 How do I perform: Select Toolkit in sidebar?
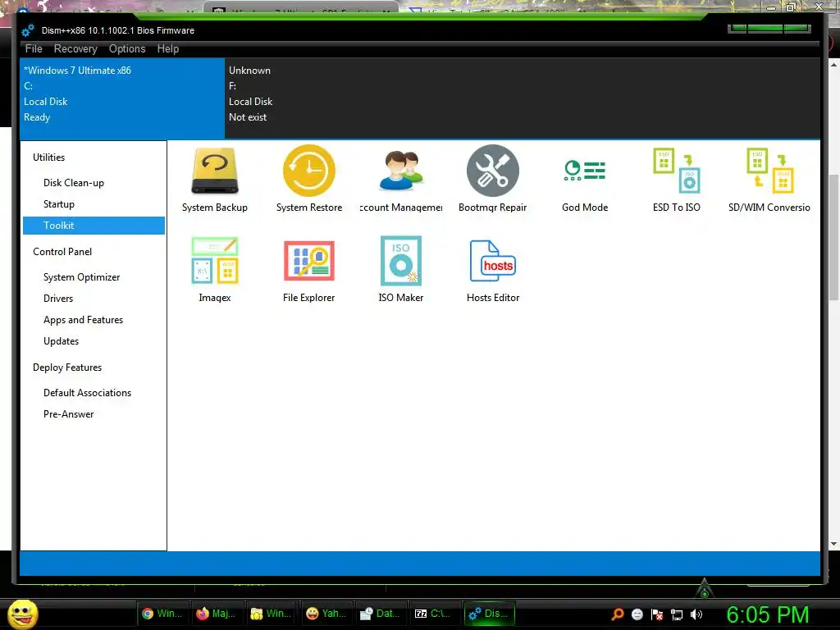click(x=94, y=226)
